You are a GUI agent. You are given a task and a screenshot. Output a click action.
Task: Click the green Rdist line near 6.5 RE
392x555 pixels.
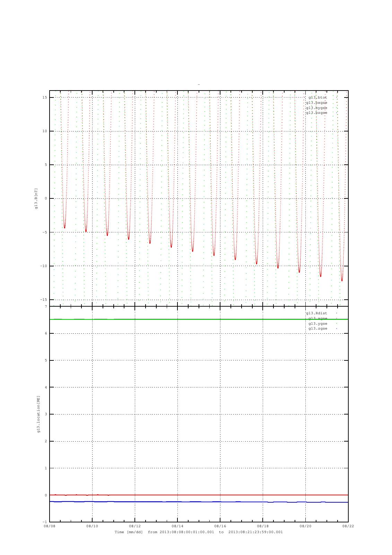click(x=199, y=319)
